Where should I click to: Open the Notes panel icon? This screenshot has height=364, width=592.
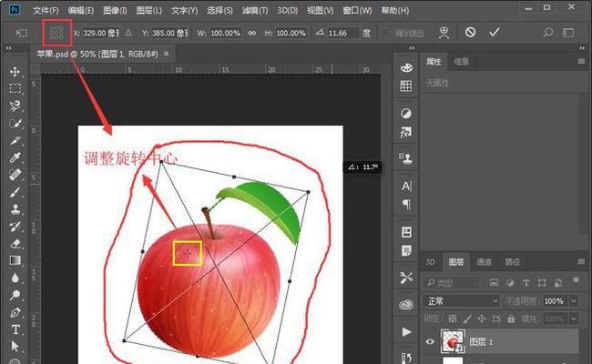point(406,250)
